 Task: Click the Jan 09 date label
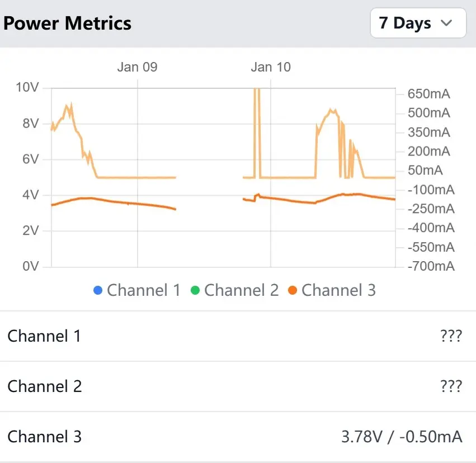[x=137, y=67]
